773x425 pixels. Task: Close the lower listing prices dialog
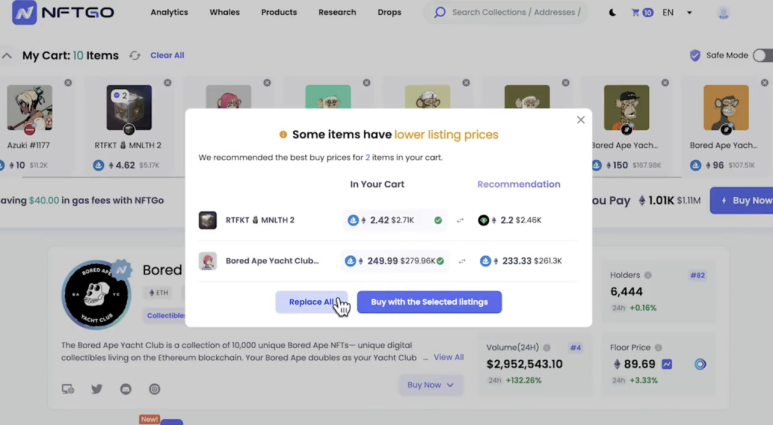(581, 120)
